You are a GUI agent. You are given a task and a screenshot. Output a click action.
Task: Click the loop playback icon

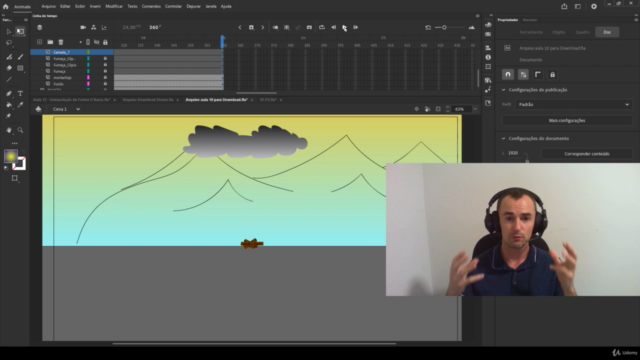coord(322,27)
